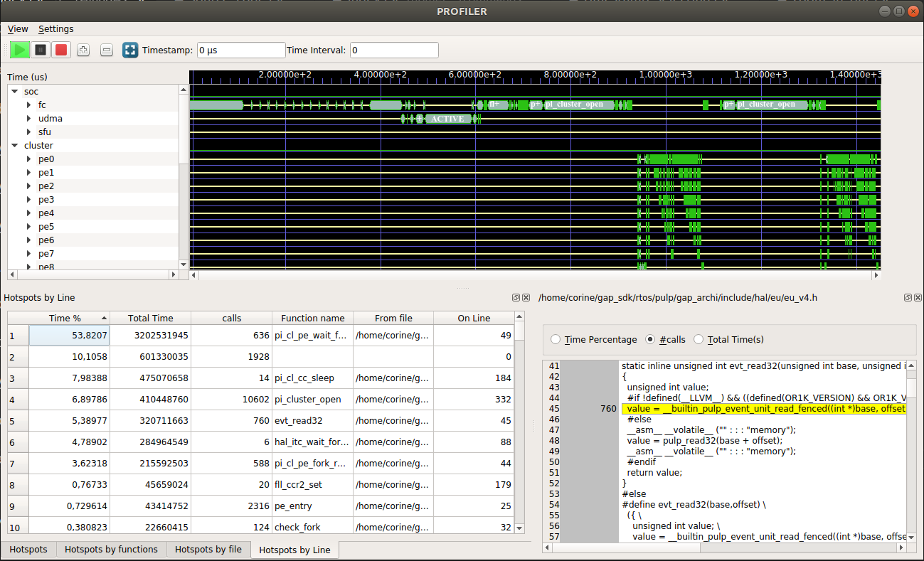
Task: Switch to Hotspots by functions tab
Action: 111,549
